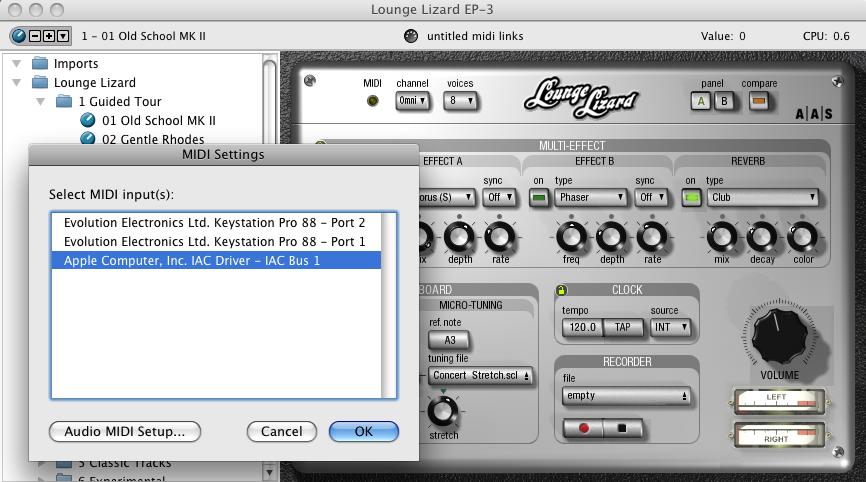
Task: Select IAC Driver - IAC Bus 1 input
Action: coord(216,260)
